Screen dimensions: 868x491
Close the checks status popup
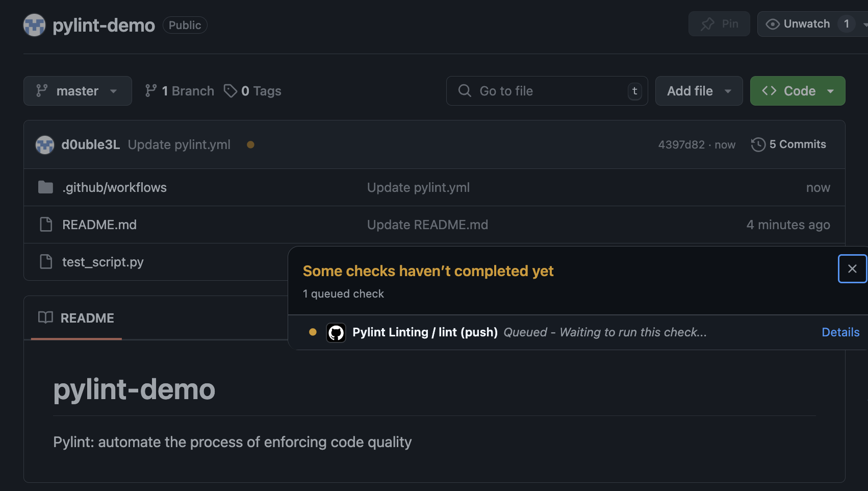pyautogui.click(x=852, y=268)
